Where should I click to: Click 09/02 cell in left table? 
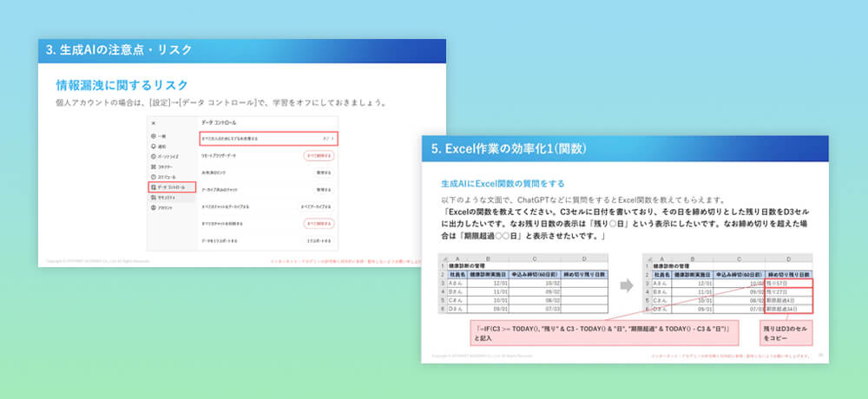click(534, 291)
